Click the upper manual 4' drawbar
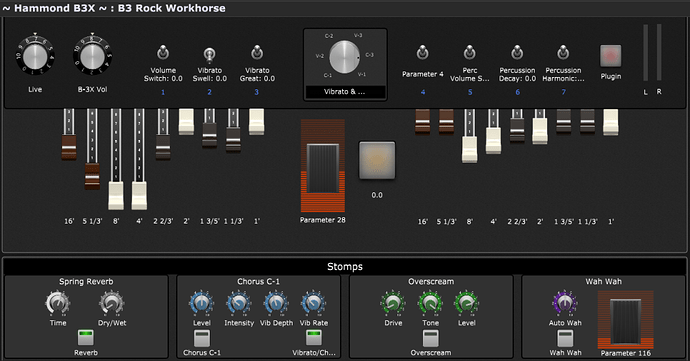The width and height of the screenshot is (690, 361). (139, 195)
